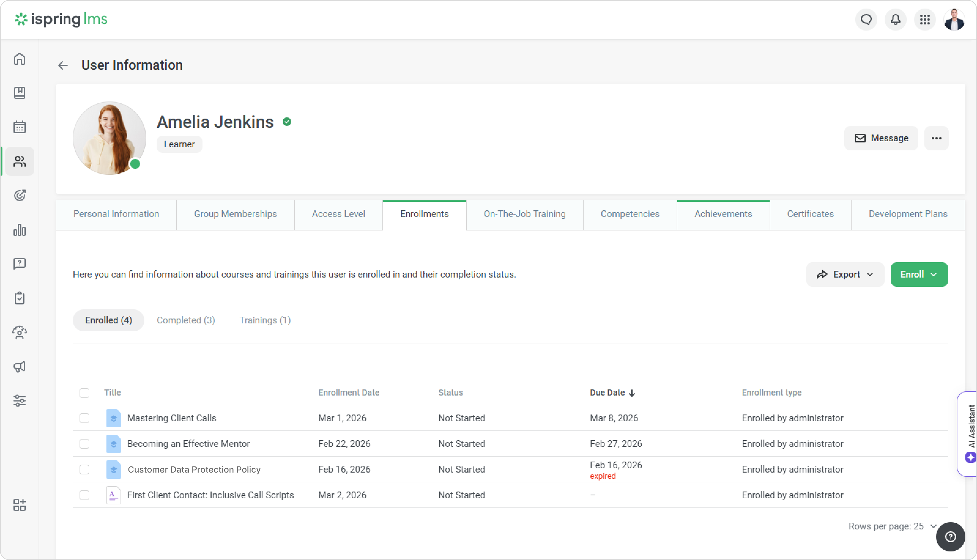Tick the Customer Data Protection Policy checkbox
Viewport: 977px width, 560px height.
(x=84, y=470)
